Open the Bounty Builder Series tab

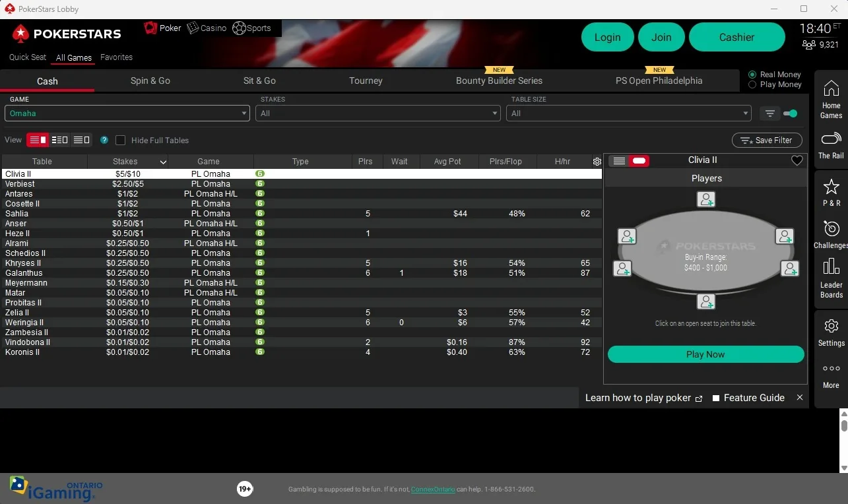click(499, 80)
